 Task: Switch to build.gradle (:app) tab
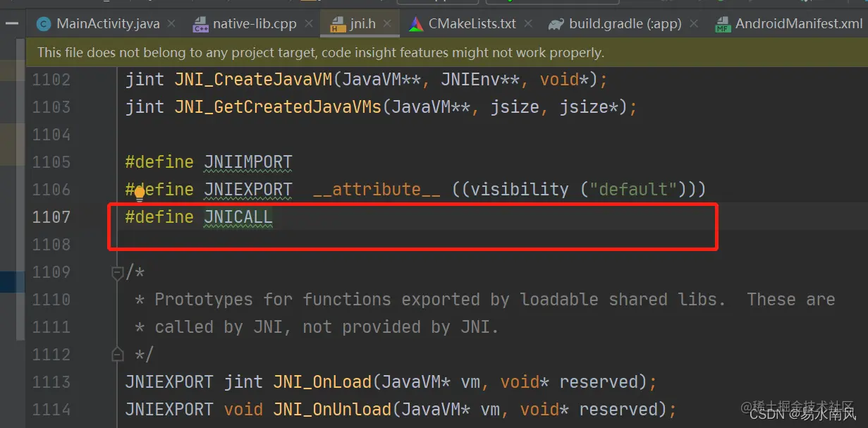pos(625,23)
